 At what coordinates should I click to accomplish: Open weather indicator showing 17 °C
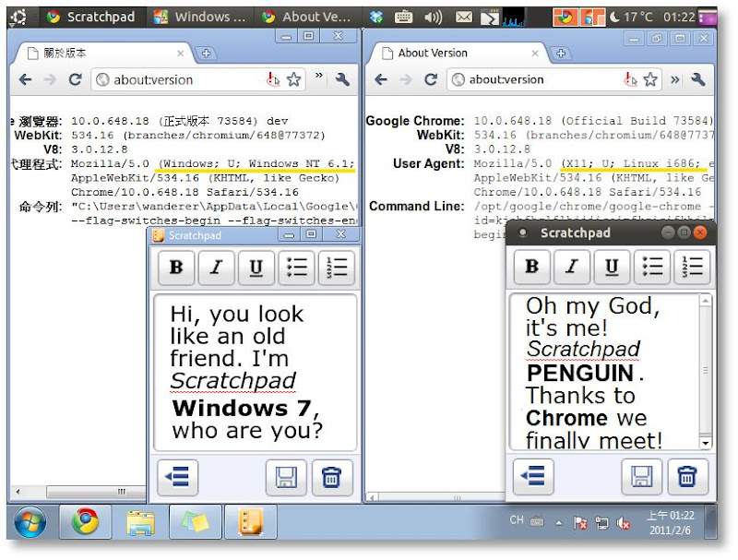click(x=631, y=18)
